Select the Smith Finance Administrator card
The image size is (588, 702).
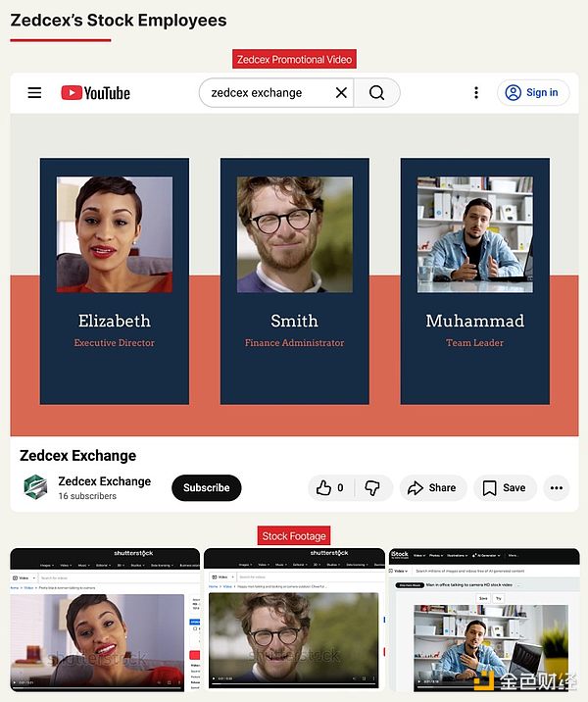[295, 281]
